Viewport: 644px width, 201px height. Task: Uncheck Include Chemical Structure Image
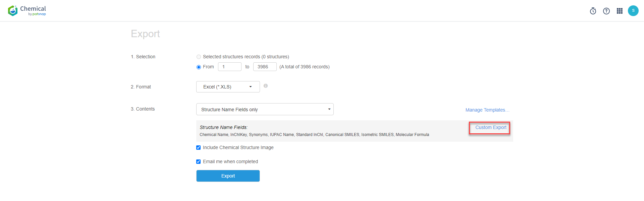[x=199, y=148]
